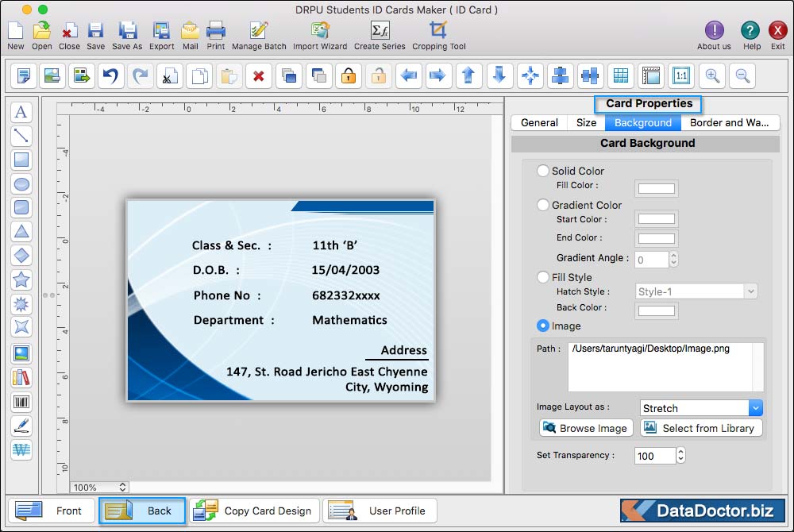This screenshot has height=532, width=794.
Task: Click the Gradient Angle stepper
Action: tap(673, 259)
